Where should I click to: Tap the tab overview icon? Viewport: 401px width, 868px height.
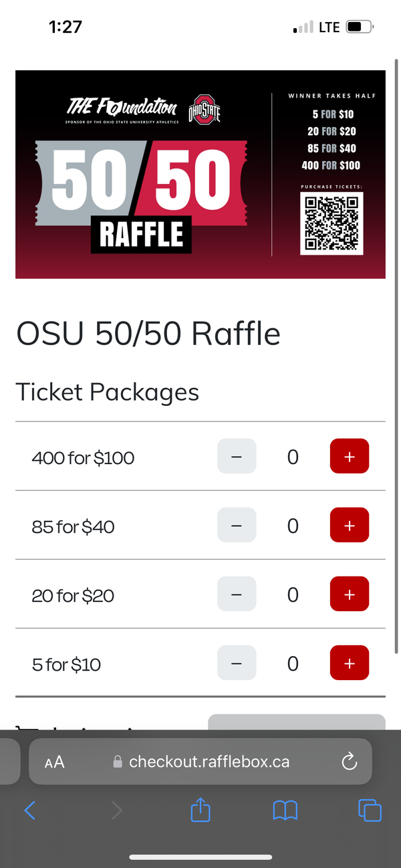coord(370,810)
